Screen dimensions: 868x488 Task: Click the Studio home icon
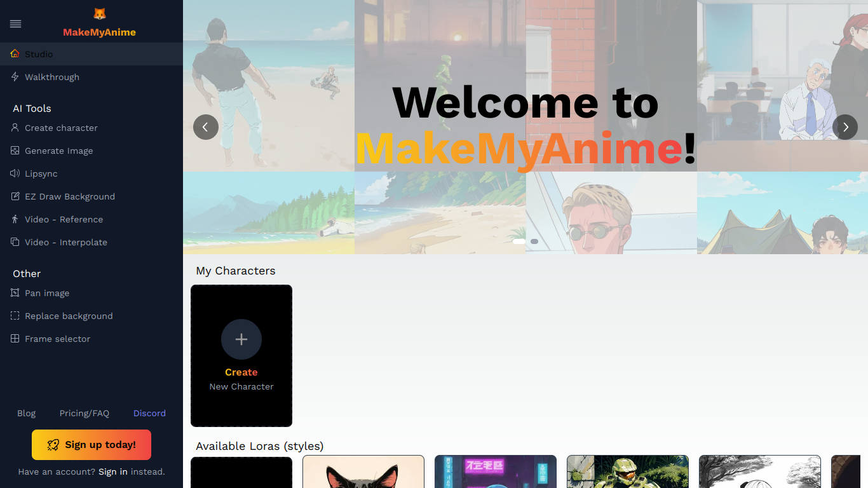click(x=15, y=54)
